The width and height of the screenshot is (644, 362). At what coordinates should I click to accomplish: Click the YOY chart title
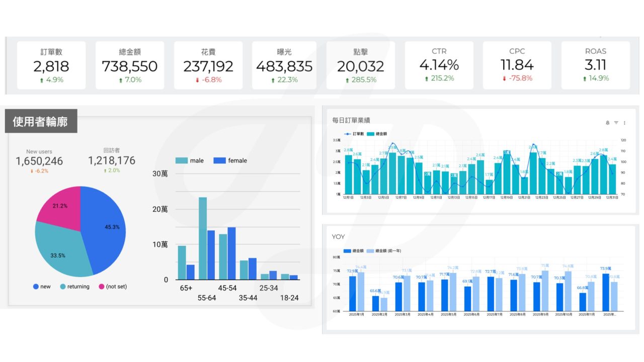pos(338,236)
